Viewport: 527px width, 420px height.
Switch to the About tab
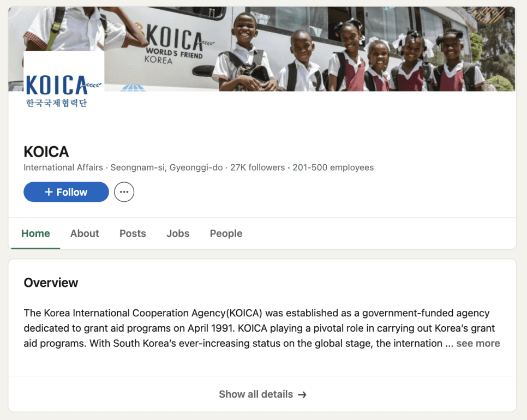85,233
